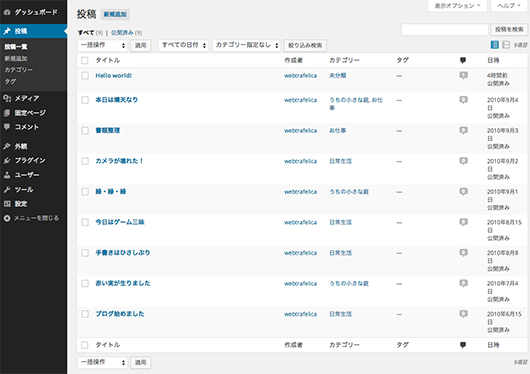The width and height of the screenshot is (530, 374).
Task: Click footer comments column bubble icon
Action: (463, 345)
